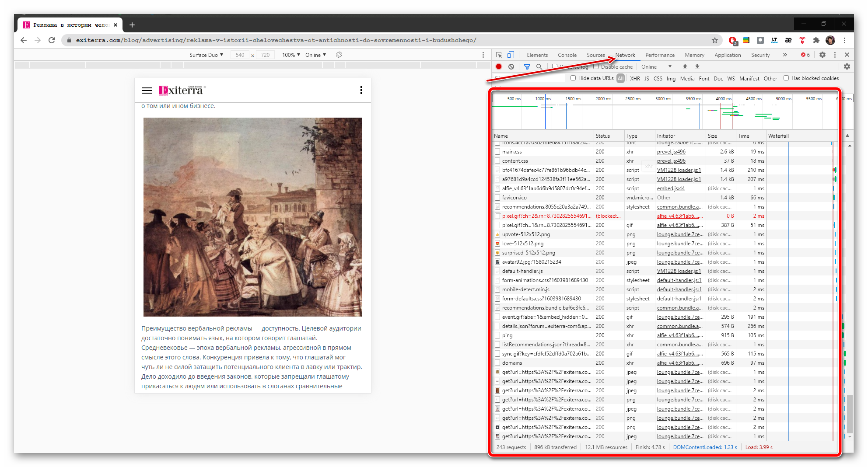Select the favicon.ico request row
Image resolution: width=868 pixels, height=467 pixels.
click(665, 198)
